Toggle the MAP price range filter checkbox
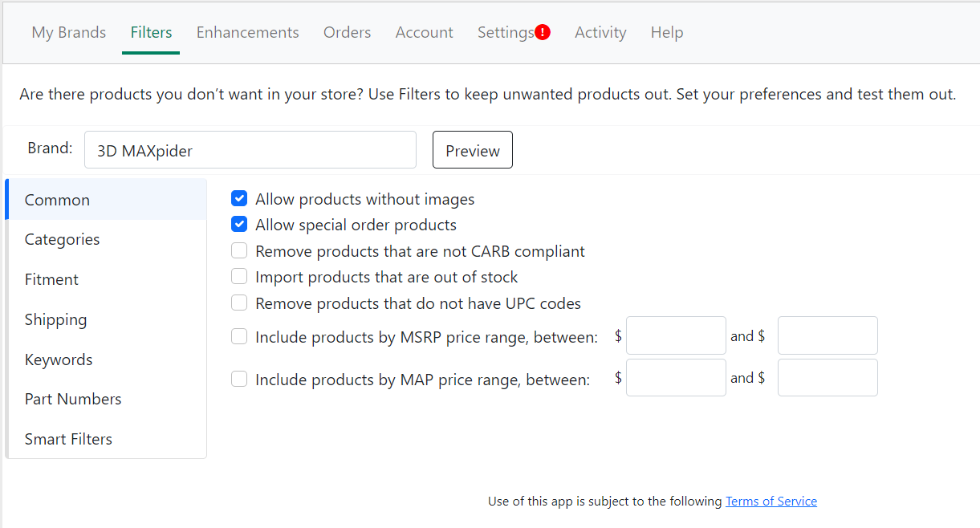The height and width of the screenshot is (528, 980). coord(239,379)
